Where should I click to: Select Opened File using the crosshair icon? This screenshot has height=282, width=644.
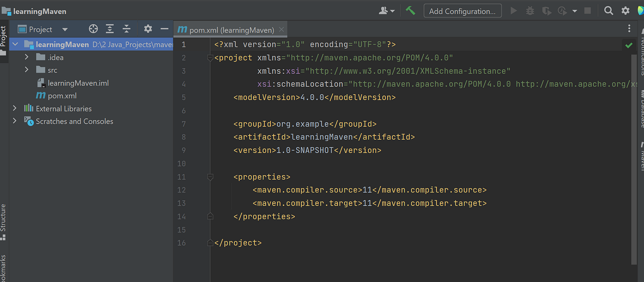coord(93,28)
